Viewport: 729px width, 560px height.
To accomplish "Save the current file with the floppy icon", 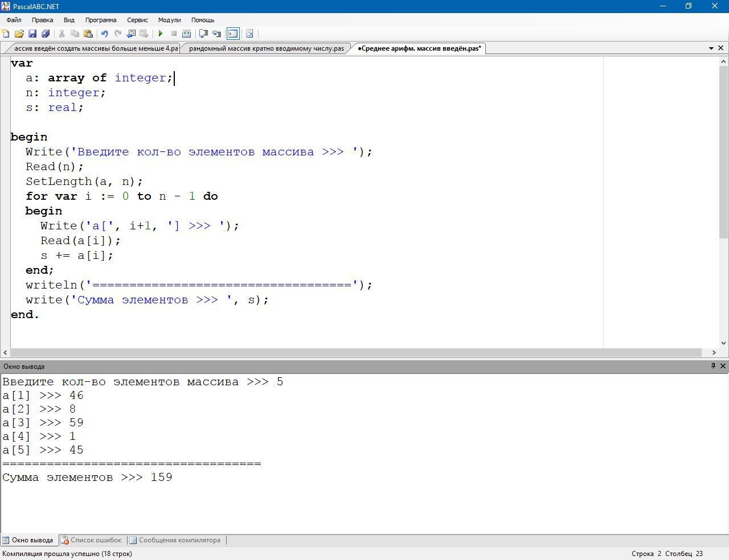I will (32, 34).
